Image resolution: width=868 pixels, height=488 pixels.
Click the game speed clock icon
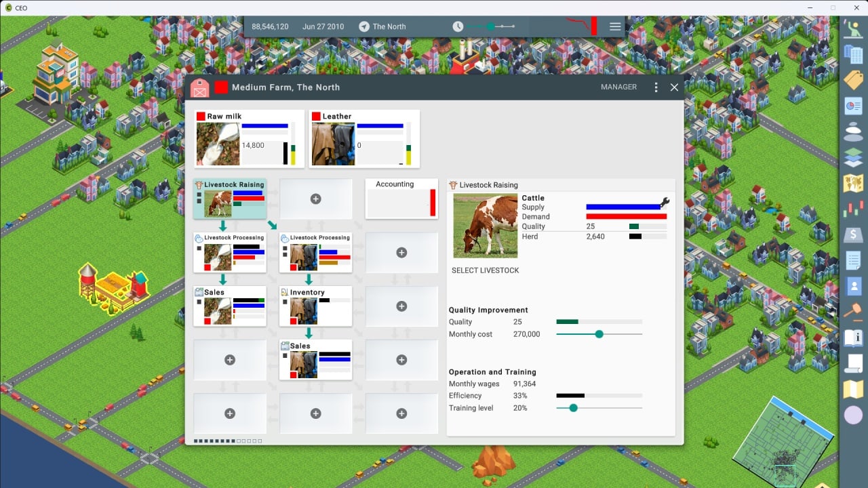(x=458, y=26)
